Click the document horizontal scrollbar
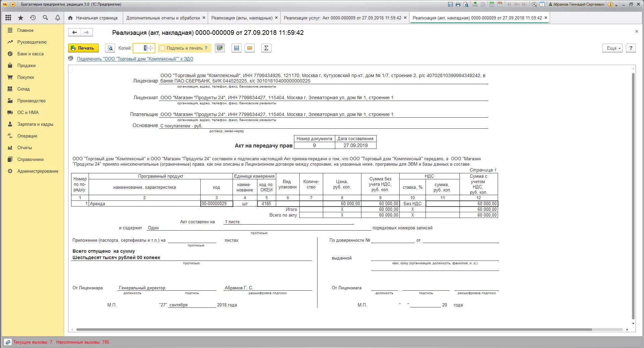644x348 pixels. (334, 330)
